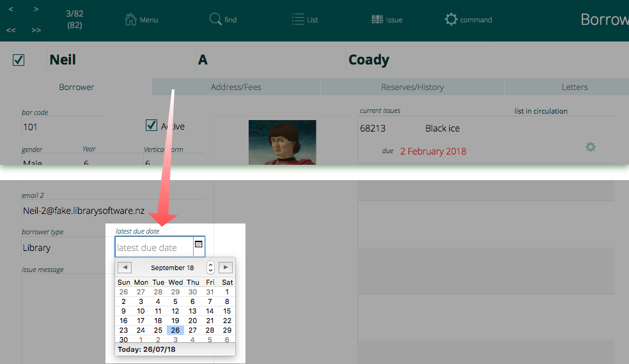This screenshot has height=364, width=629.
Task: Click the latest due date input field
Action: point(152,248)
